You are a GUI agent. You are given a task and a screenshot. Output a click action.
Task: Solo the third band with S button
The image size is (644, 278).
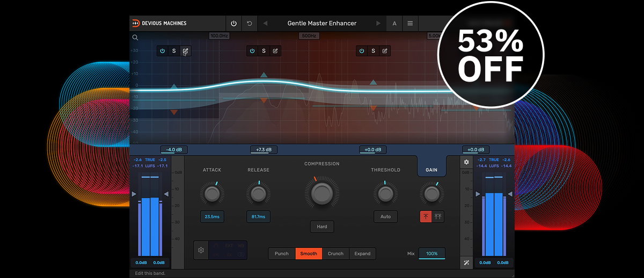coord(373,51)
